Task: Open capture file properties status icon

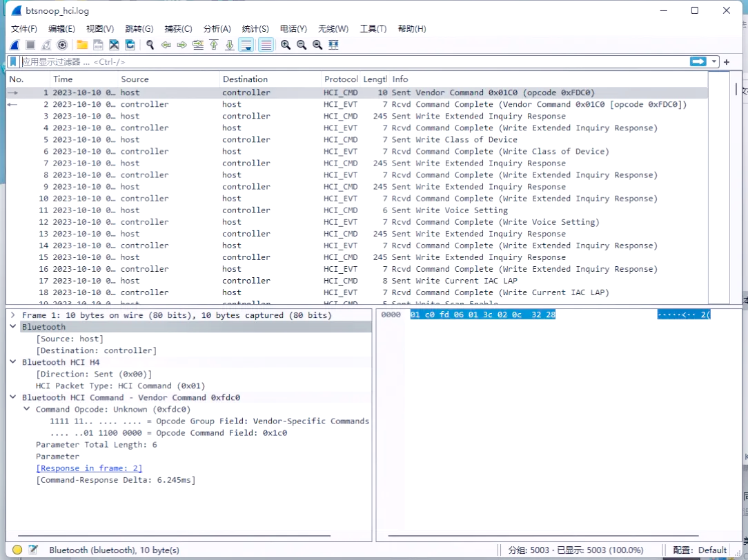Action: [x=33, y=550]
